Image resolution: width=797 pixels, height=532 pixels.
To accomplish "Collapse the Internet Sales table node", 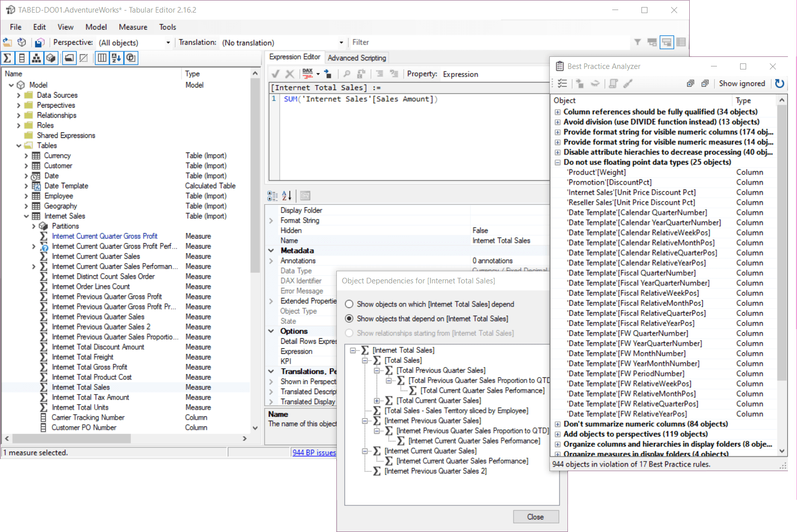I will 26,216.
